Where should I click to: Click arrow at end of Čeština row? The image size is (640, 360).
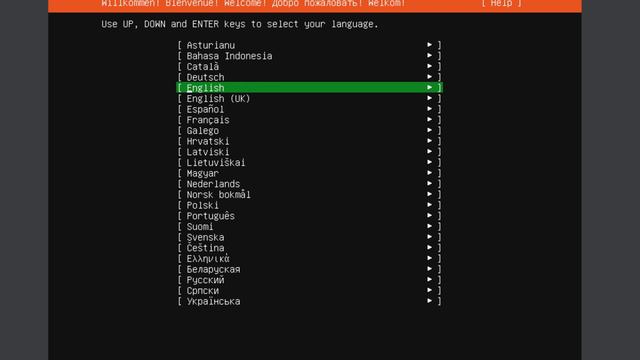pos(429,247)
